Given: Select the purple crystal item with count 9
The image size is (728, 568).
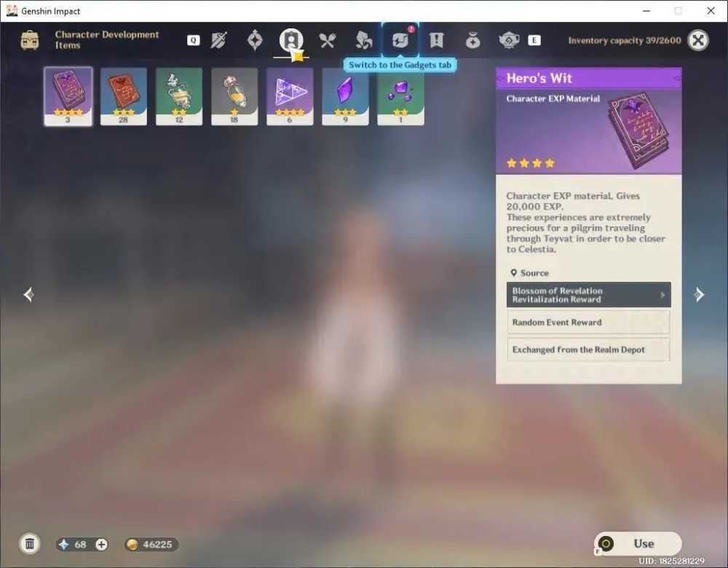Looking at the screenshot, I should point(345,96).
